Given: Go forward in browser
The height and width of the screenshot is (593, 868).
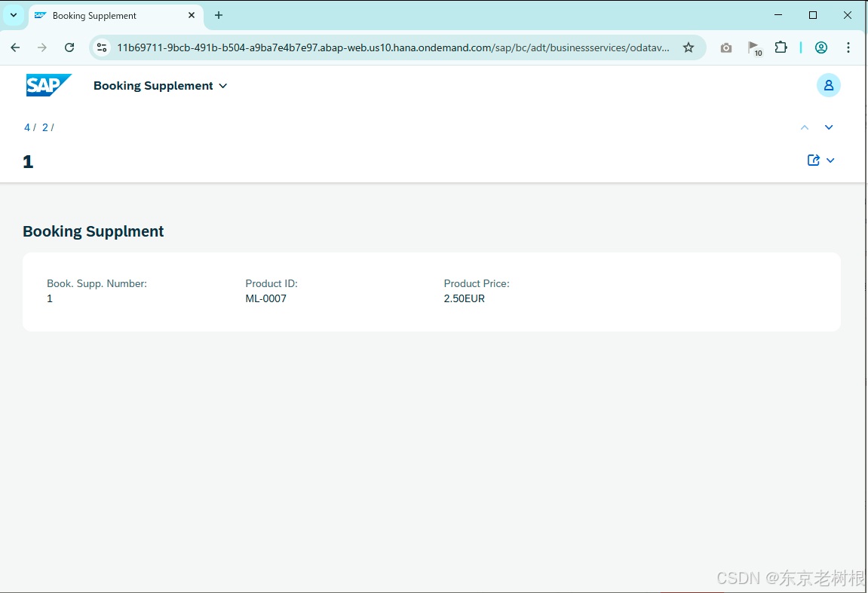Looking at the screenshot, I should coord(42,47).
